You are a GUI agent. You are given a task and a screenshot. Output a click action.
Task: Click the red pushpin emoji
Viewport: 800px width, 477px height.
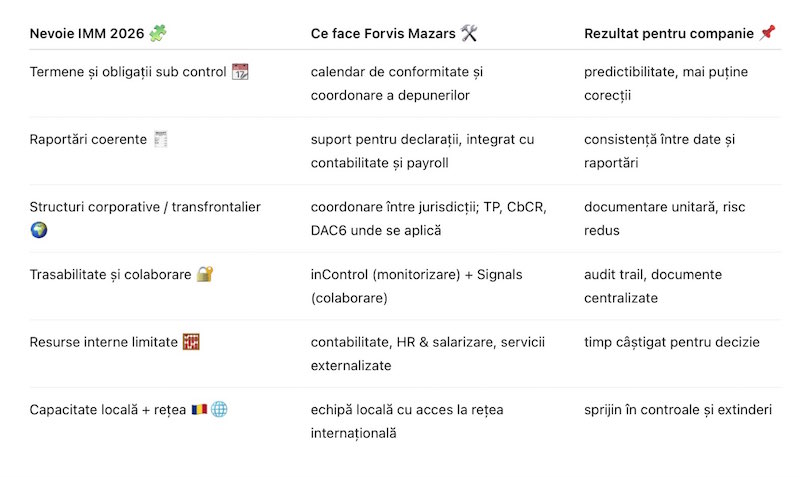tap(767, 34)
